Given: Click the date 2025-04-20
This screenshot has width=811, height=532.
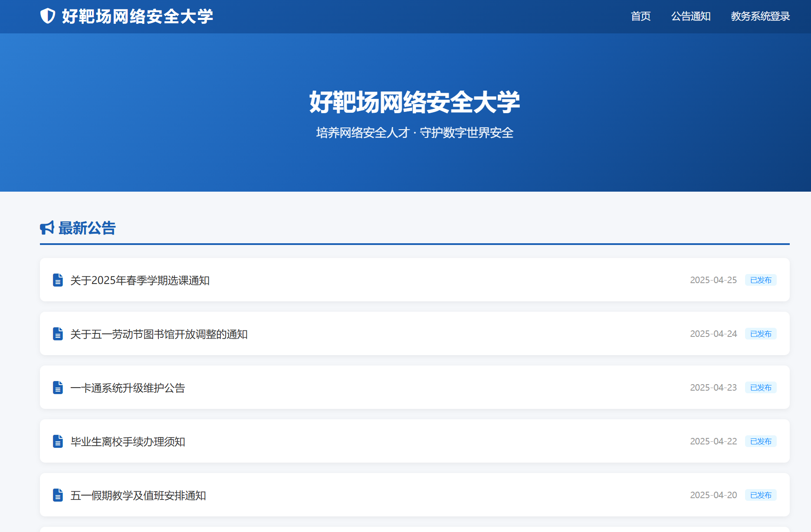Looking at the screenshot, I should click(x=713, y=495).
